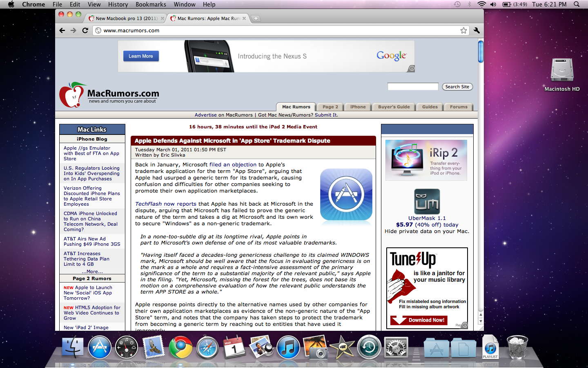Close the New Macbook pro 13 tab
Viewport: 588px width, 368px height.
pyautogui.click(x=163, y=18)
